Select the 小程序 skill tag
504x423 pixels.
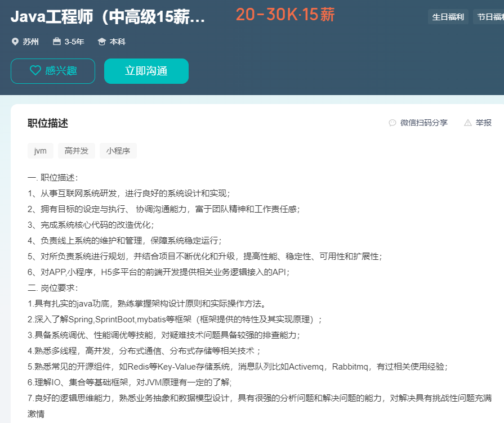tap(118, 151)
